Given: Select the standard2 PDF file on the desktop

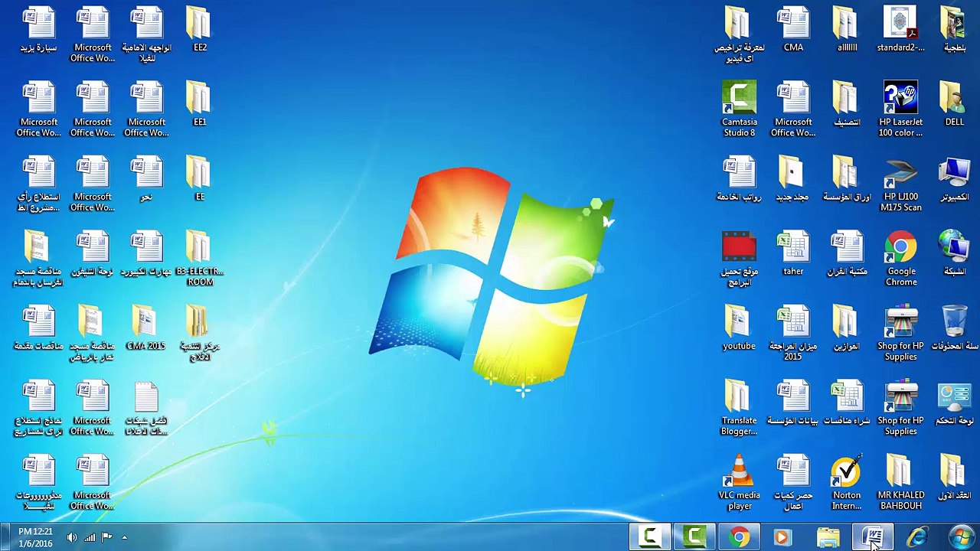Looking at the screenshot, I should [x=900, y=29].
